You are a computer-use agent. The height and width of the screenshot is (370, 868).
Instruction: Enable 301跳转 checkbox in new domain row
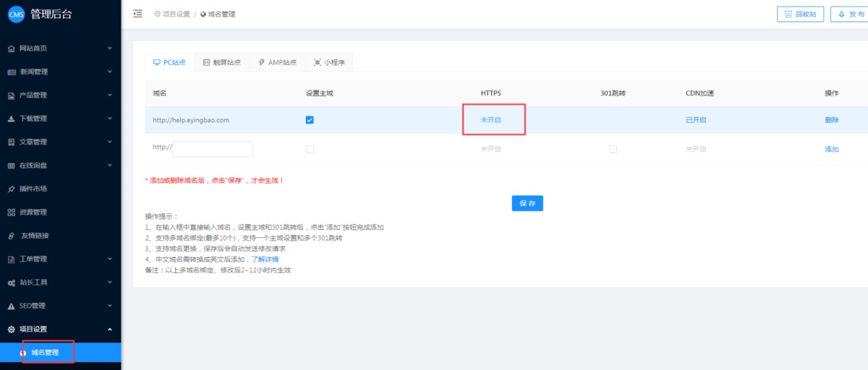(x=613, y=149)
